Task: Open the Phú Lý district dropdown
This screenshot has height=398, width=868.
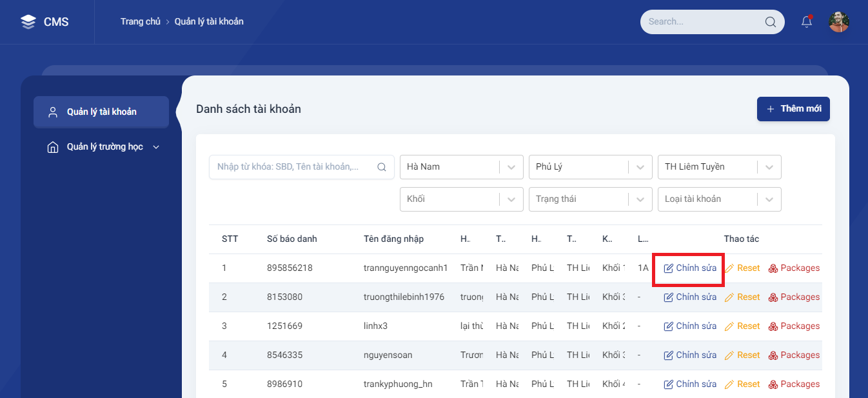Action: (591, 167)
